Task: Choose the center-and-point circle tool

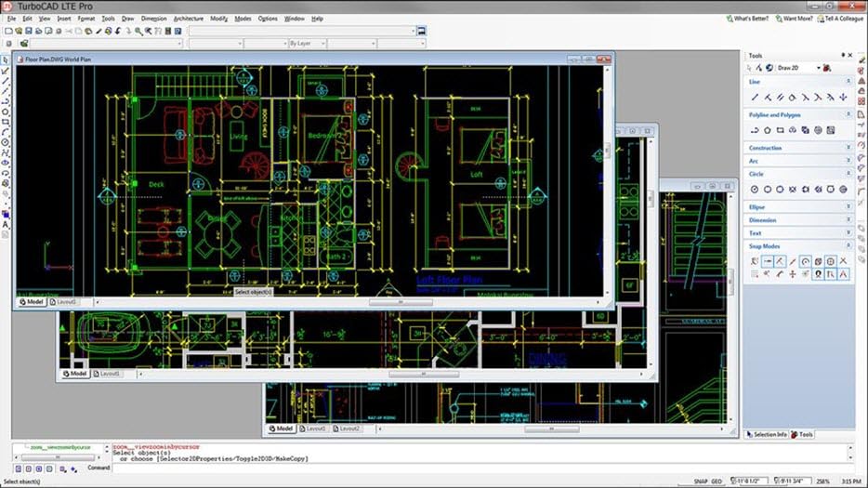Action: (755, 190)
